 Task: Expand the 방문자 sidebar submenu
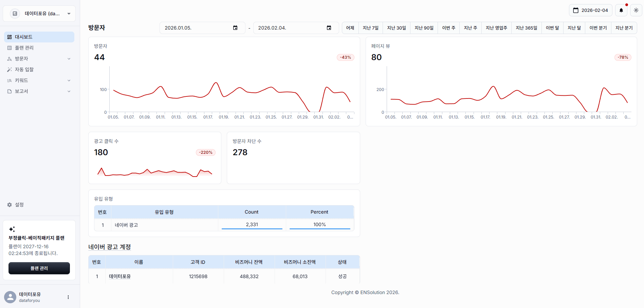[x=69, y=59]
